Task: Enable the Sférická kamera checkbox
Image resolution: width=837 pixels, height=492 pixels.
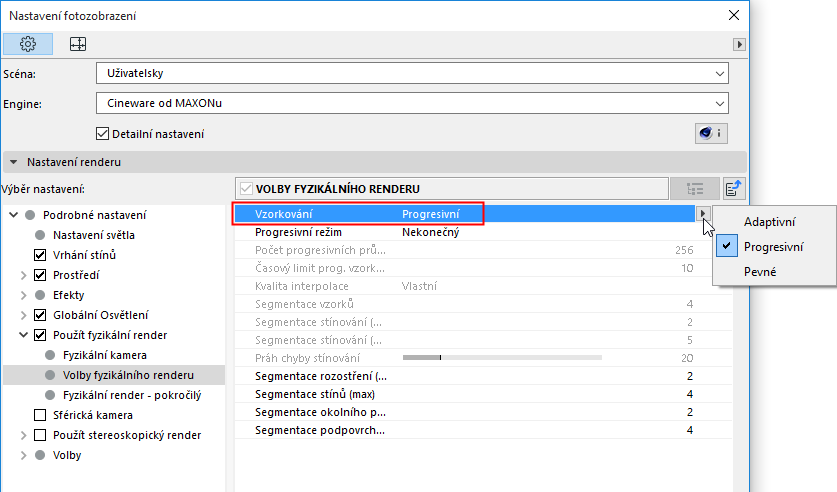Action: [40, 415]
